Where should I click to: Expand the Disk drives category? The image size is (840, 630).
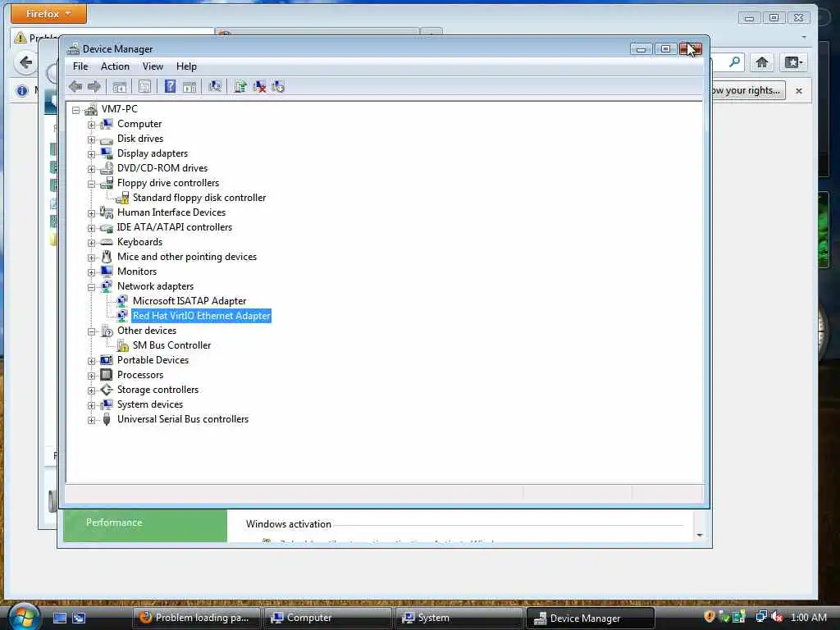(92, 139)
